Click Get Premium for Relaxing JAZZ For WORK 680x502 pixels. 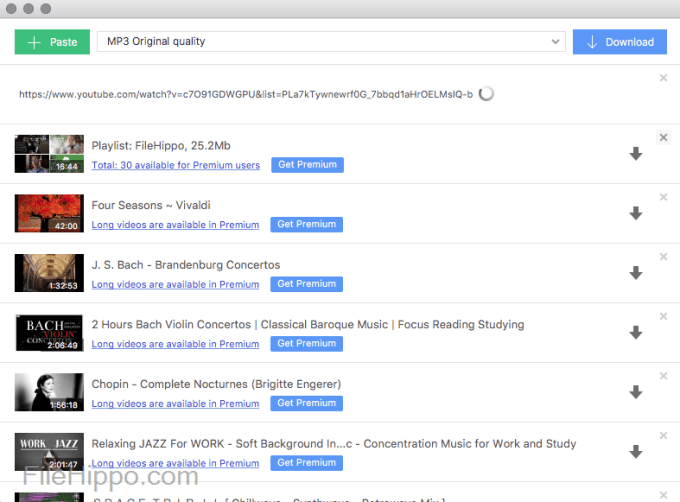coord(307,463)
